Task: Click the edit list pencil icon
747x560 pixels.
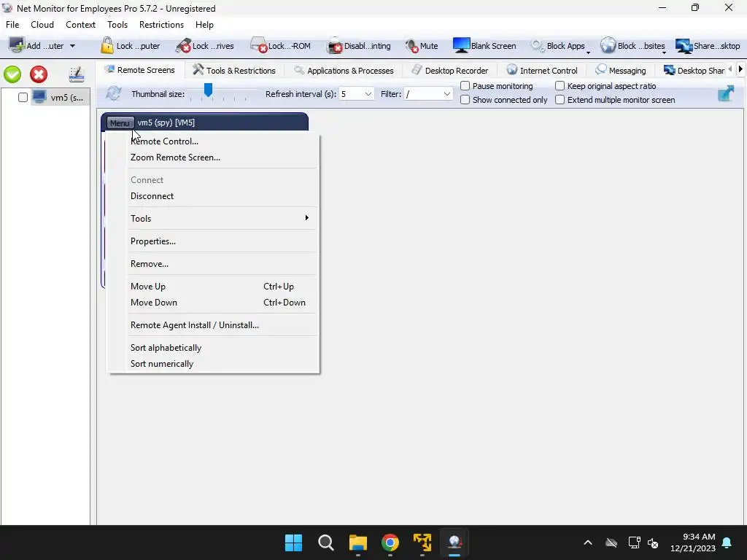Action: 76,74
